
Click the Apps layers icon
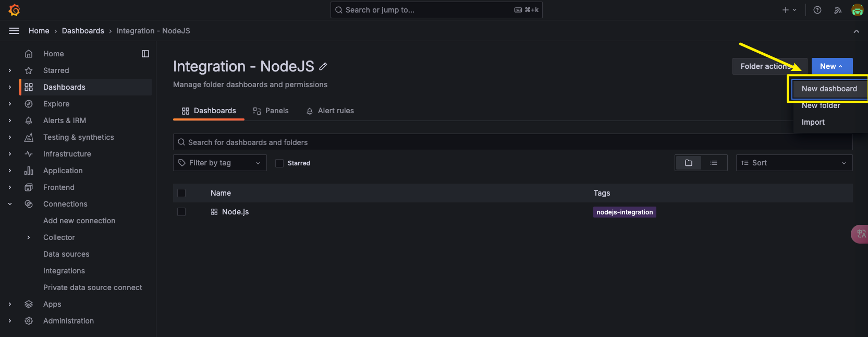[29, 304]
